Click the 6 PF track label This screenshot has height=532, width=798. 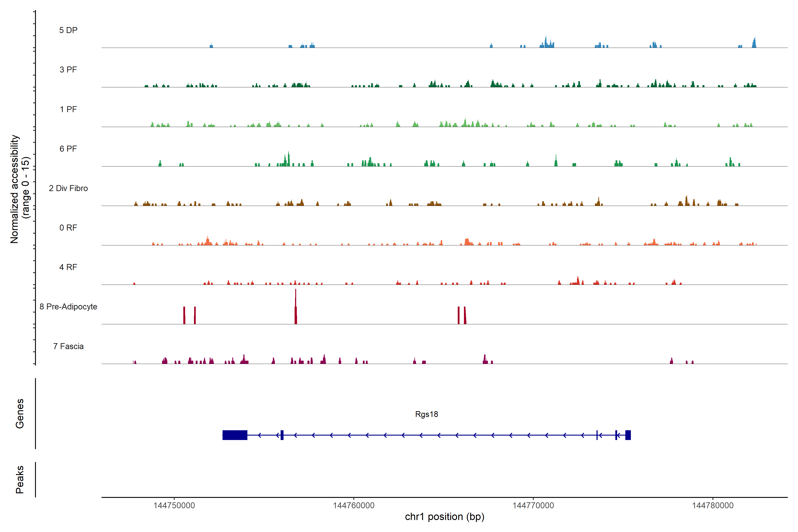coord(68,149)
